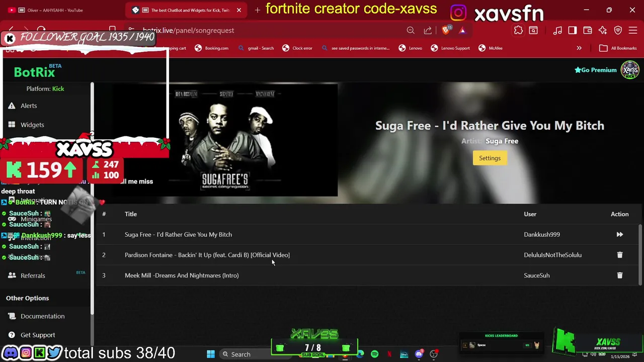Click the 1/15/2026 taskbar date
Image resolution: width=644 pixels, height=362 pixels.
620,357
